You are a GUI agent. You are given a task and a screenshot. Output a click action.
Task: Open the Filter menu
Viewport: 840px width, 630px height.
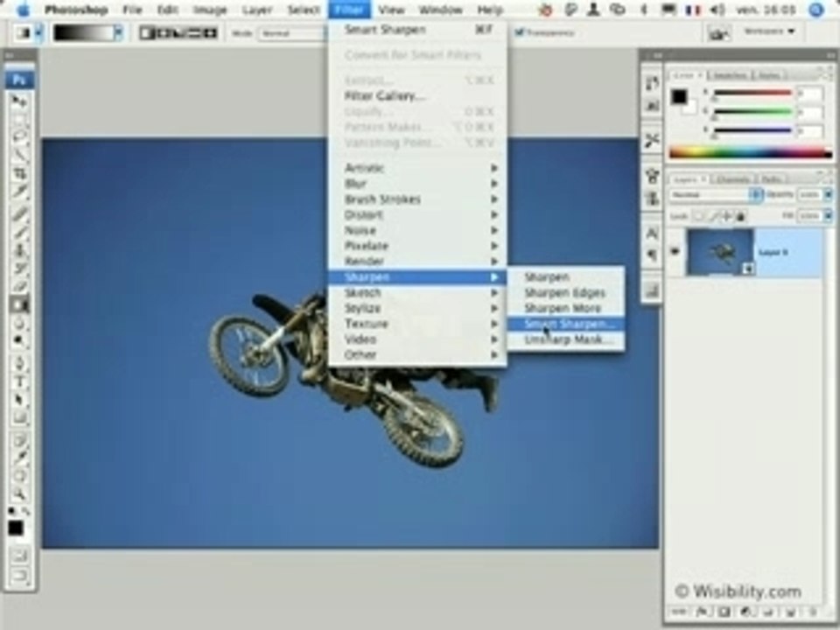pyautogui.click(x=349, y=10)
